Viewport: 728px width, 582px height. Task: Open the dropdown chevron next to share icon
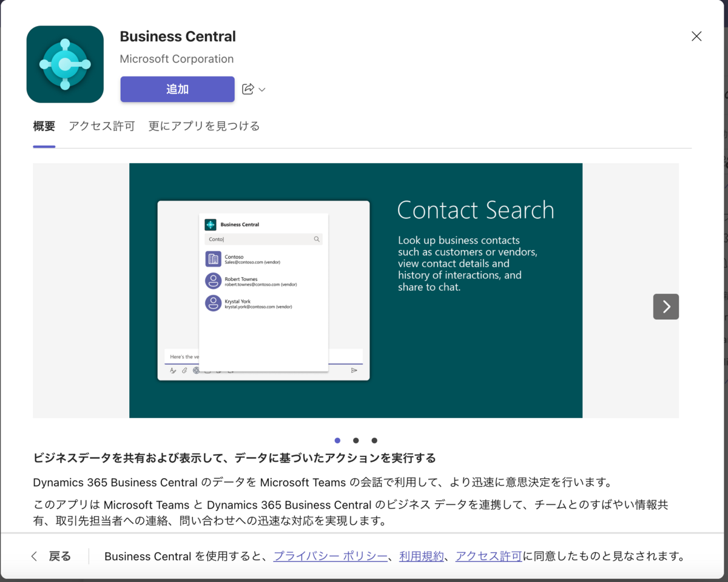click(x=262, y=89)
